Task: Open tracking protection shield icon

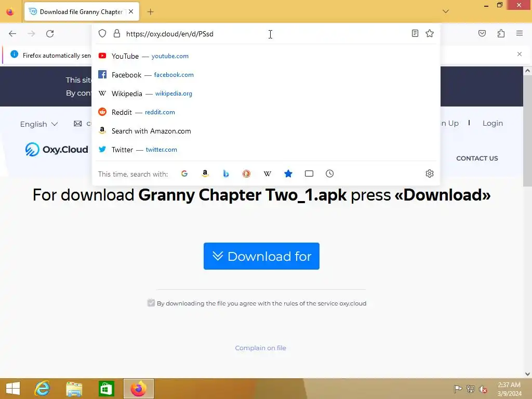Action: click(102, 33)
